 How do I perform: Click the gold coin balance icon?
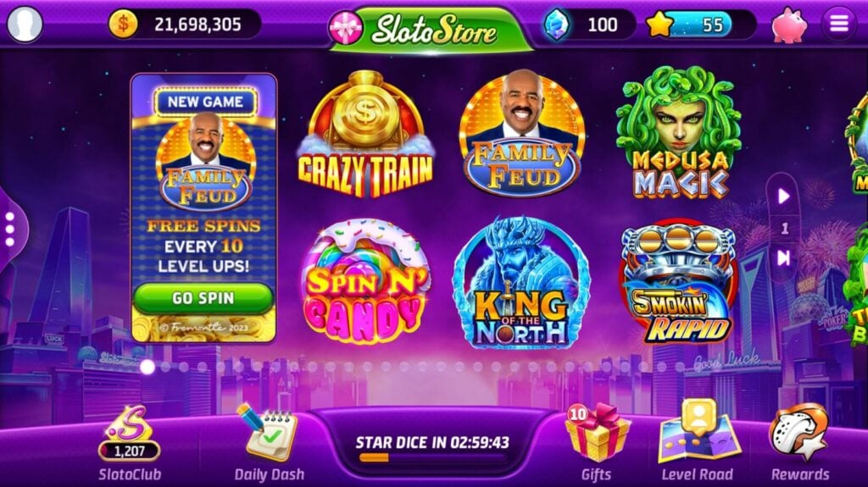click(x=123, y=25)
